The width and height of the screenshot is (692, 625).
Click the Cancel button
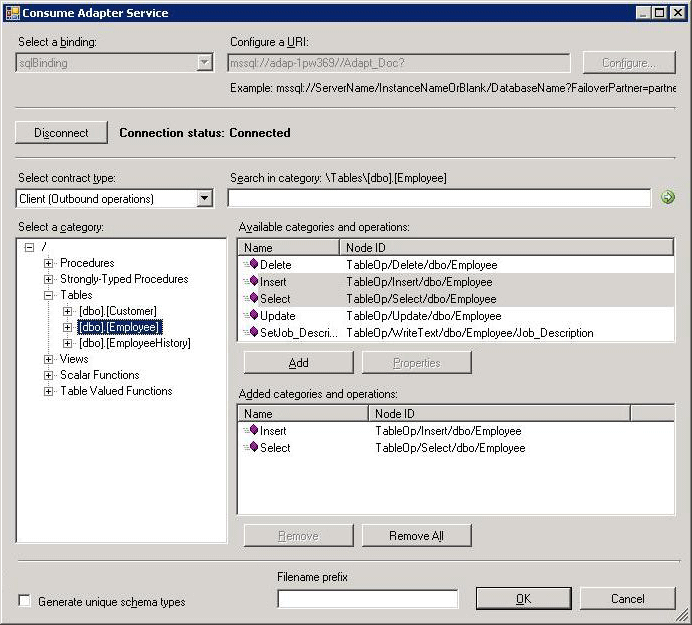(x=628, y=599)
